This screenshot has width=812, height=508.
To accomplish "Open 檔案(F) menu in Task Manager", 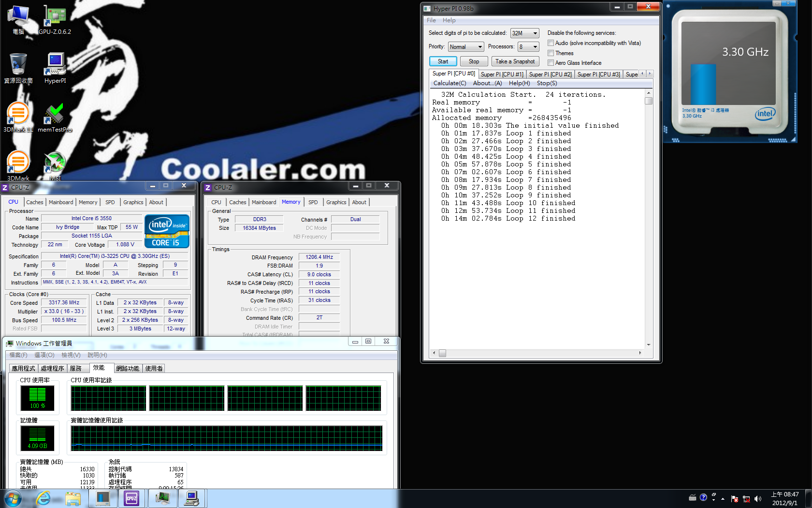I will pyautogui.click(x=18, y=355).
